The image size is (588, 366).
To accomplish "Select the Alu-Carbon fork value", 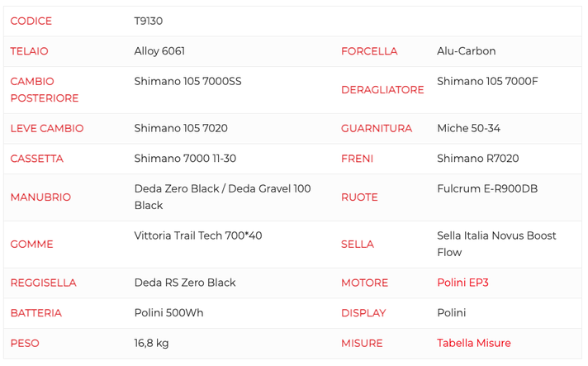I will (x=467, y=51).
